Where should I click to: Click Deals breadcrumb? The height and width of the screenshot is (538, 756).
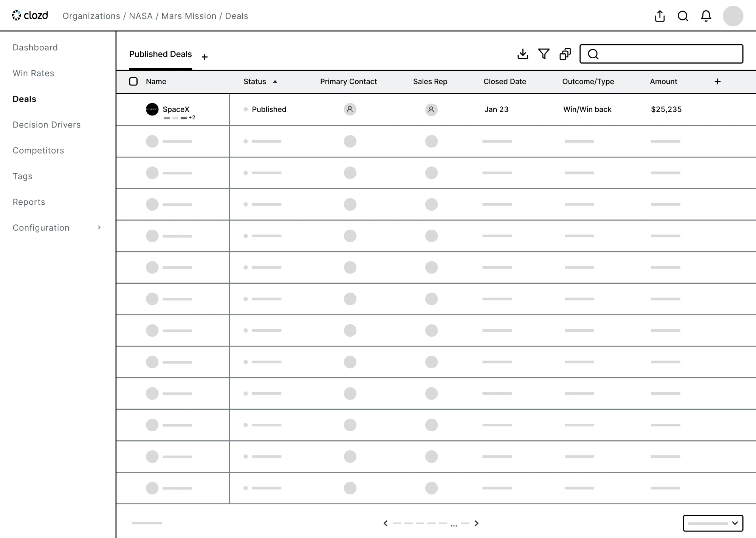pos(237,16)
